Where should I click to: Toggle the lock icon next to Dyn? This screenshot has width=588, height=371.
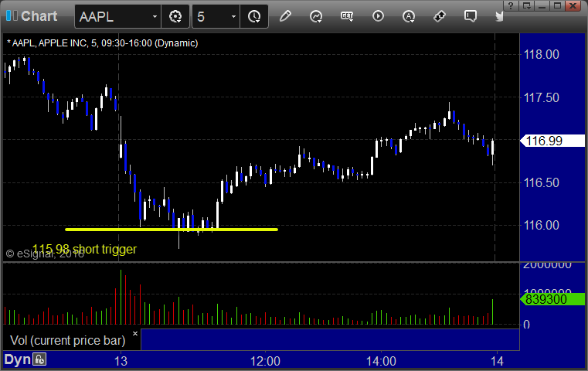[39, 359]
